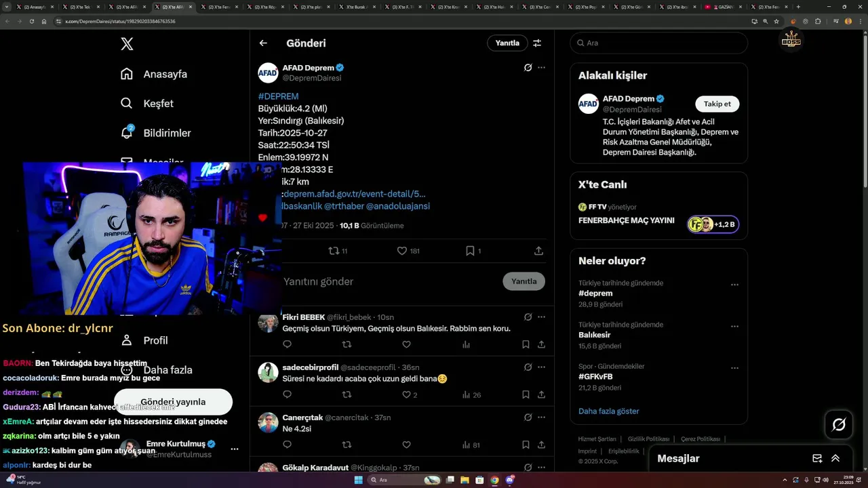Viewport: 868px width, 488px height.
Task: Repost sadecebirprofil's comment
Action: click(347, 394)
